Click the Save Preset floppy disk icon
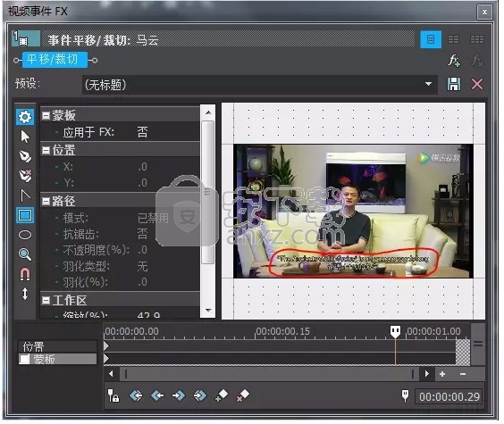 (454, 84)
